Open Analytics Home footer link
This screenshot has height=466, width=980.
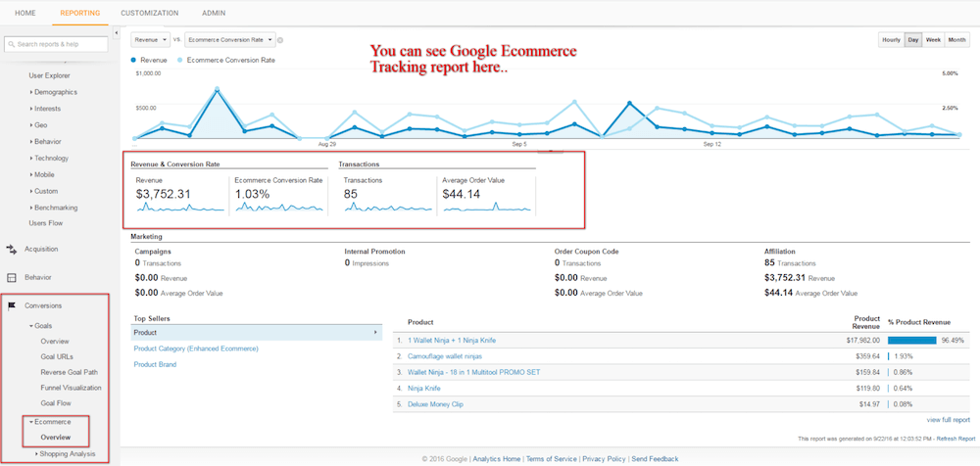(x=496, y=459)
